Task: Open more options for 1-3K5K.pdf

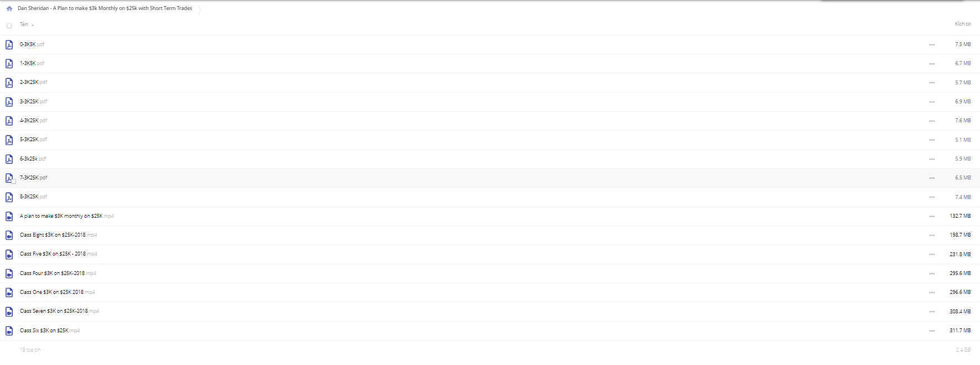Action: [x=932, y=64]
